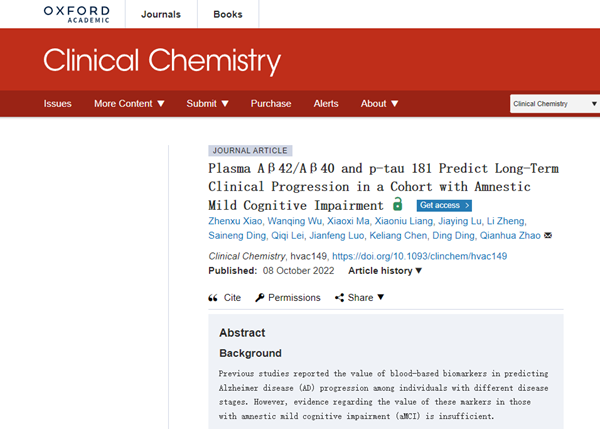Image resolution: width=600 pixels, height=429 pixels.
Task: Open the Clinical Chemistry search scope selector
Action: pyautogui.click(x=554, y=104)
